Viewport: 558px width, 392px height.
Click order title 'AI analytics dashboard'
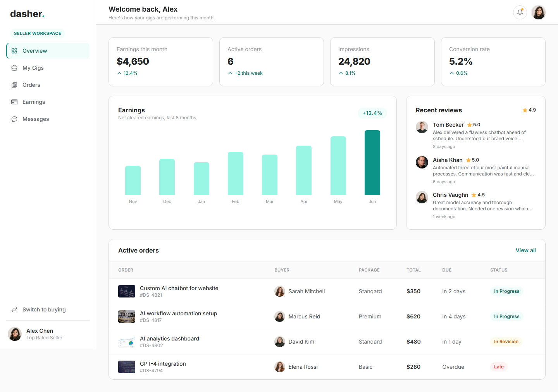(x=169, y=339)
